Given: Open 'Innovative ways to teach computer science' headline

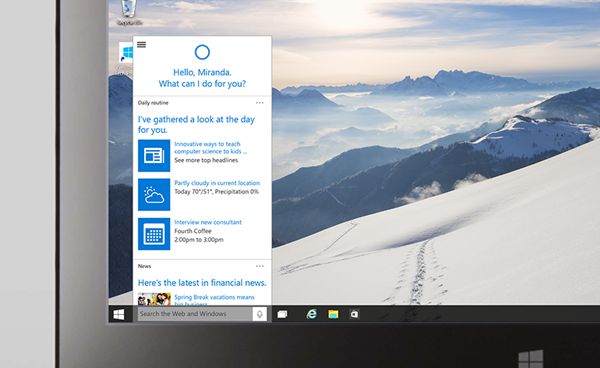Looking at the screenshot, I should [x=210, y=148].
